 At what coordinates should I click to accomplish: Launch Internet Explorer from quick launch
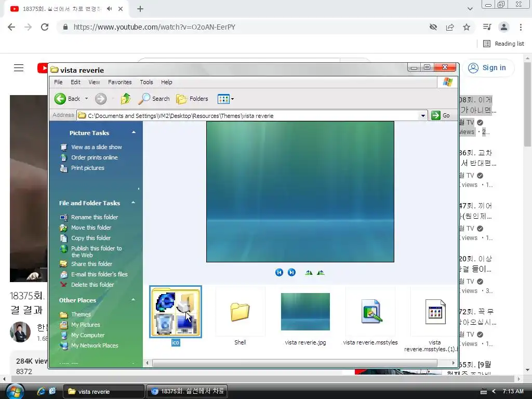41,391
